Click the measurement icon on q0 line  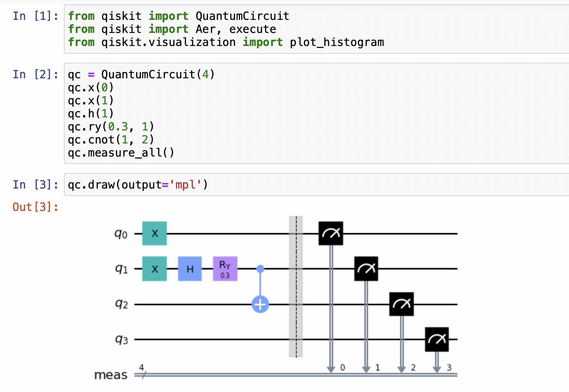point(331,233)
